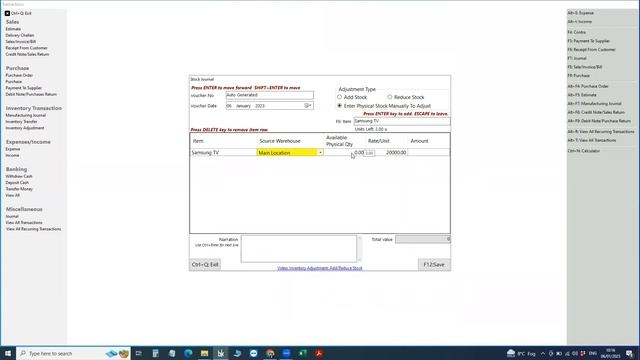Open Debit Note/Purchases Return in left sidebar

pyautogui.click(x=31, y=94)
